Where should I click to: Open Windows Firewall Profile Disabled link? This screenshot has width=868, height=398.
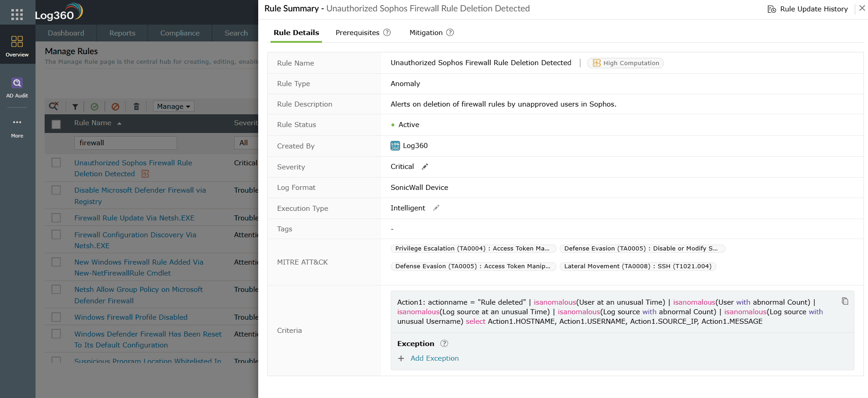[131, 317]
